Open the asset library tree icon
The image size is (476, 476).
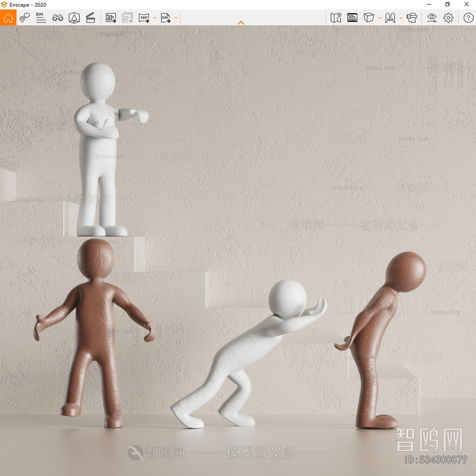pos(74,18)
